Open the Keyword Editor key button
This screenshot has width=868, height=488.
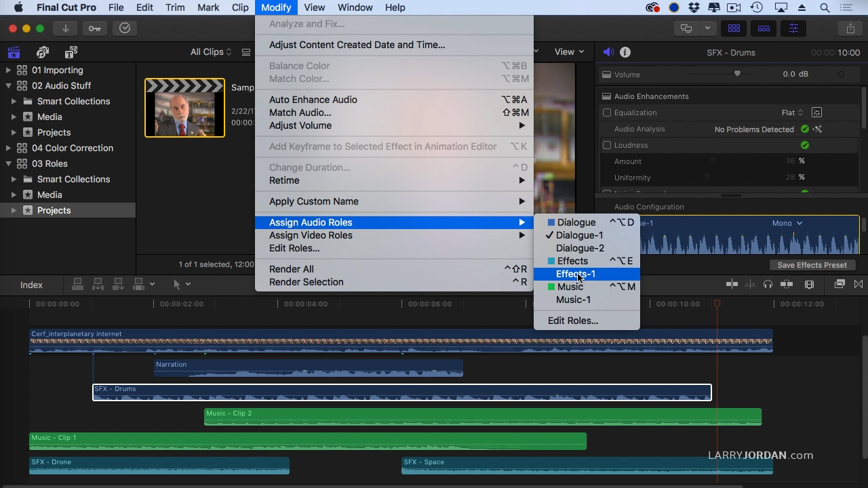coord(95,28)
